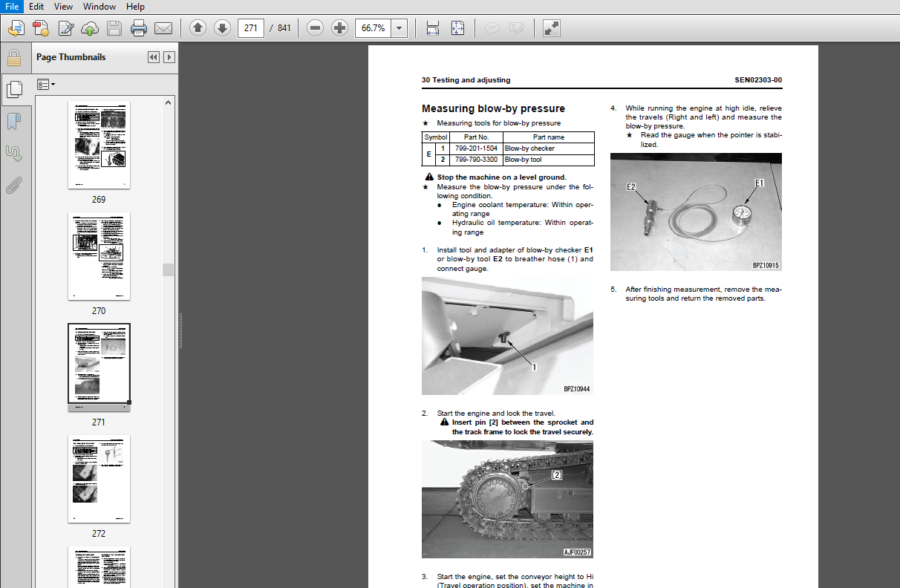Viewport: 900px width, 588px height.
Task: Click the blow-by tools photo BPZ10915
Action: (x=696, y=212)
